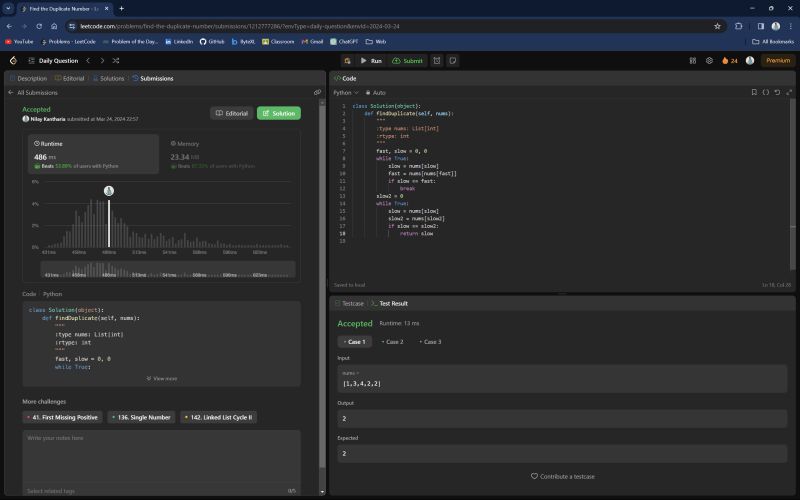
Task: Open the layout manager icon
Action: 693,60
